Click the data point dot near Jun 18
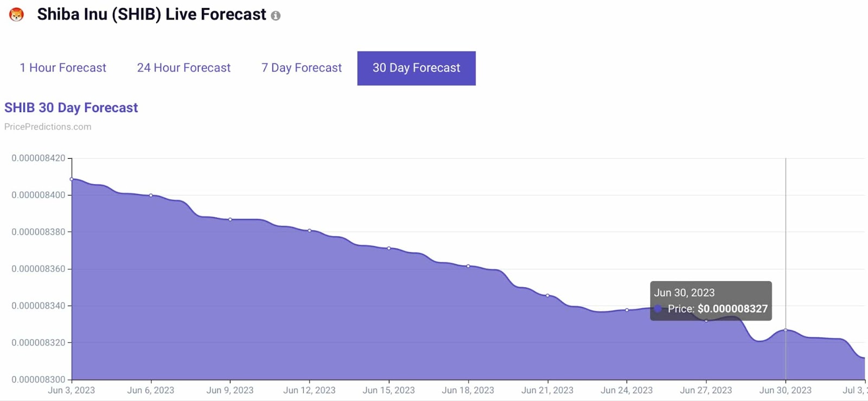868x401 pixels. tap(468, 266)
